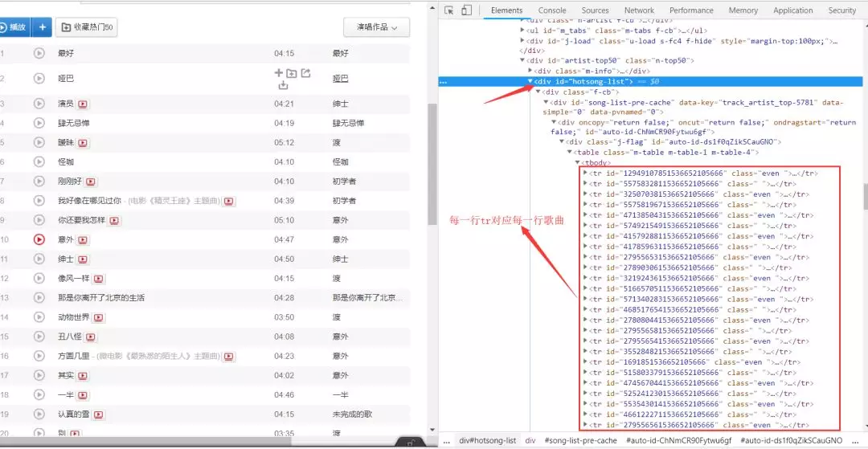
Task: Open the MV icon next to 暧昧
Action: (x=83, y=143)
